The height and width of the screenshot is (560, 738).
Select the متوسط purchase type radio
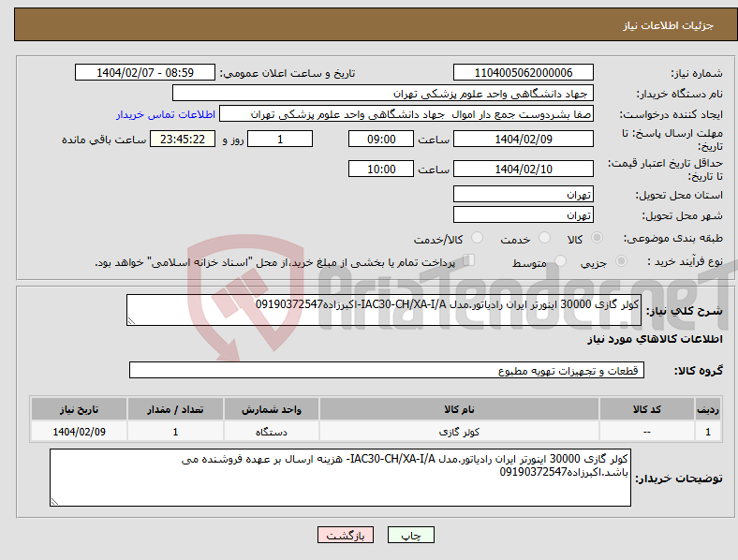(560, 261)
